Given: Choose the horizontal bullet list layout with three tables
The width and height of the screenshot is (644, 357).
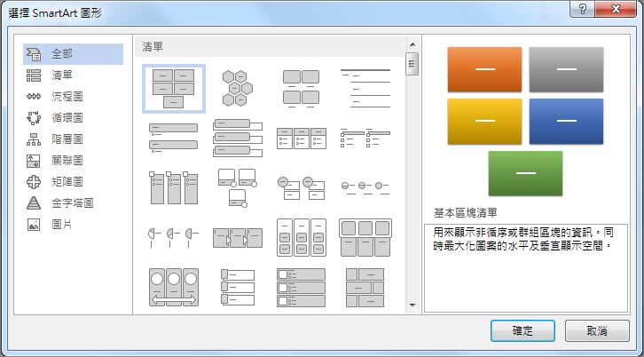Looking at the screenshot, I should pyautogui.click(x=301, y=139).
